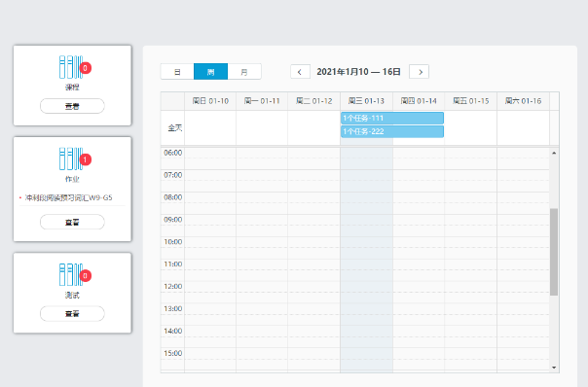
Task: Switch calendar to 周 week view
Action: click(210, 72)
